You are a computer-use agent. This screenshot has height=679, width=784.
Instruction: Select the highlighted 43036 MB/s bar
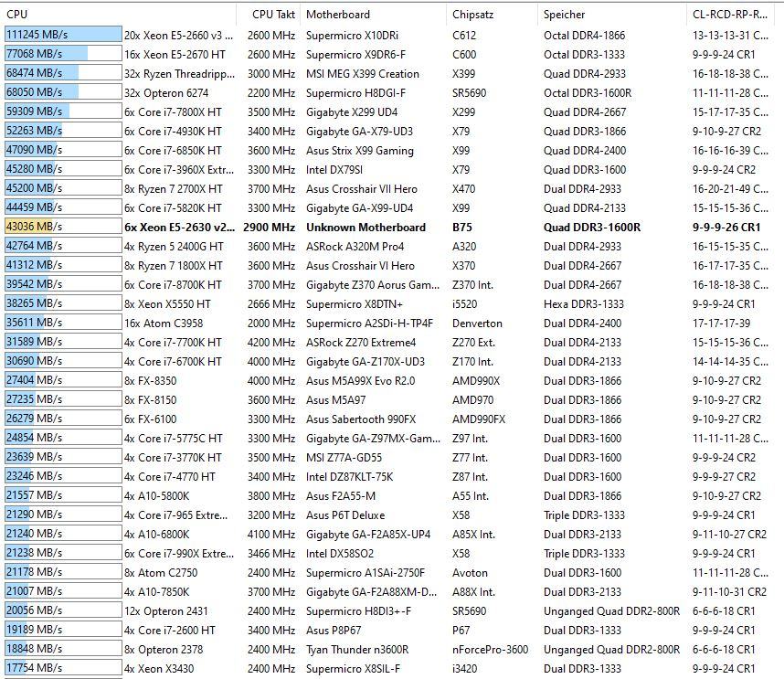coord(63,227)
